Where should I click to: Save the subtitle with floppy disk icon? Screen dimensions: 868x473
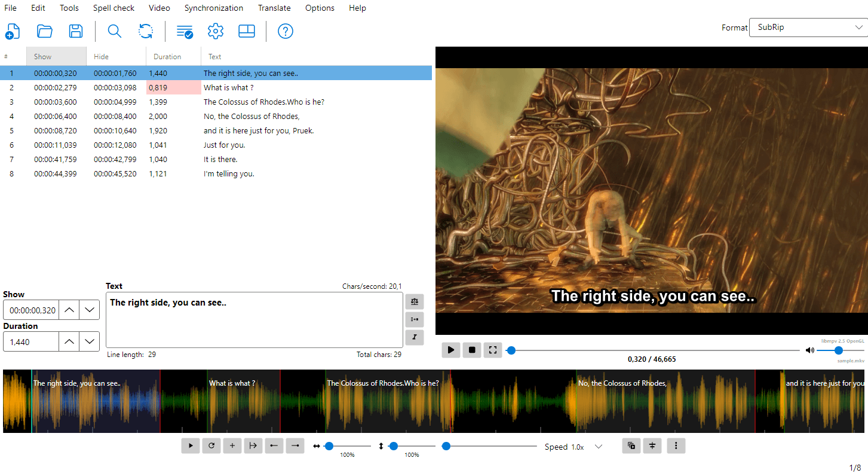click(x=76, y=32)
